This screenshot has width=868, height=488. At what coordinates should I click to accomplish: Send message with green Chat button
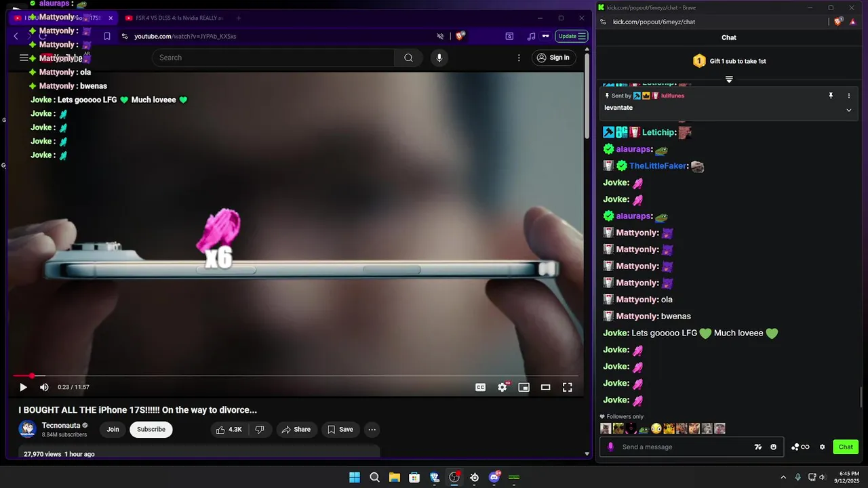coord(846,447)
